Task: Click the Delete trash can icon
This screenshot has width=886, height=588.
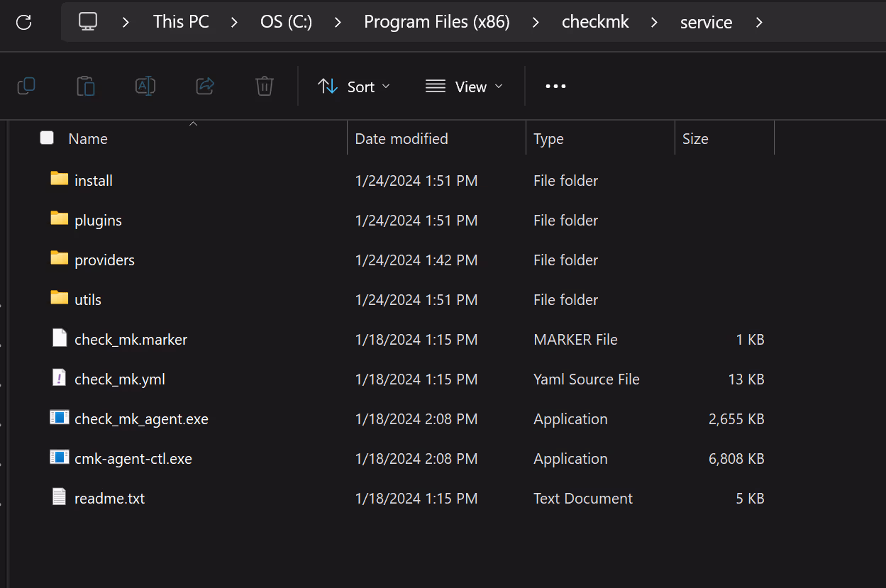Action: point(265,87)
